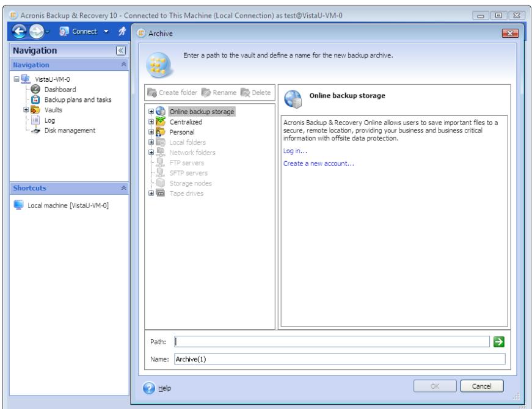Click Rename in Archive toolbar
Screen dimensions: 532x409
click(x=219, y=93)
